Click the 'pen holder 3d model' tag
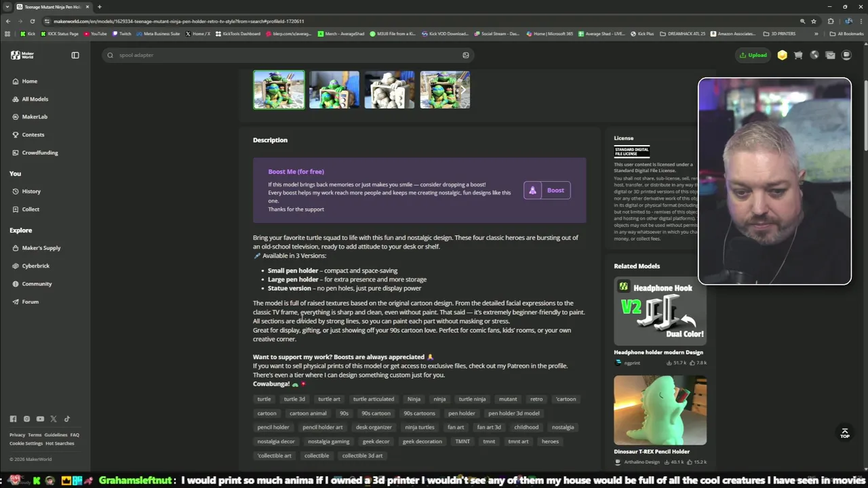 pos(514,413)
